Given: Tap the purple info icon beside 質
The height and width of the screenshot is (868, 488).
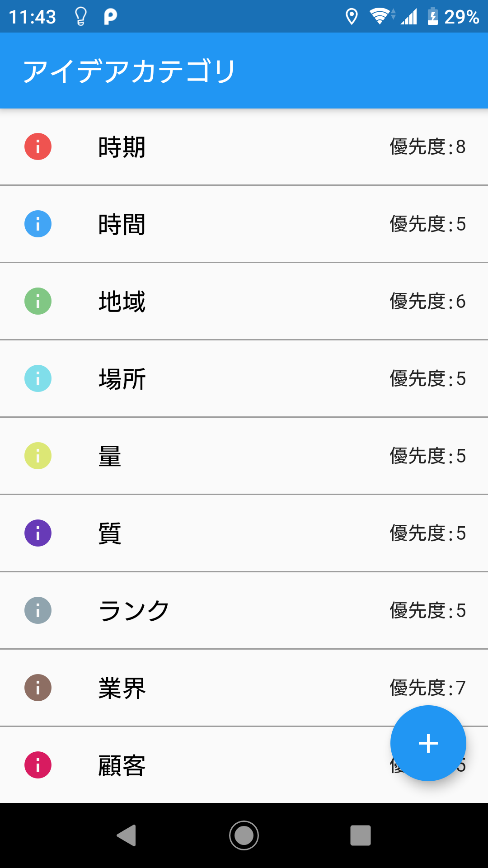Looking at the screenshot, I should coord(38,533).
